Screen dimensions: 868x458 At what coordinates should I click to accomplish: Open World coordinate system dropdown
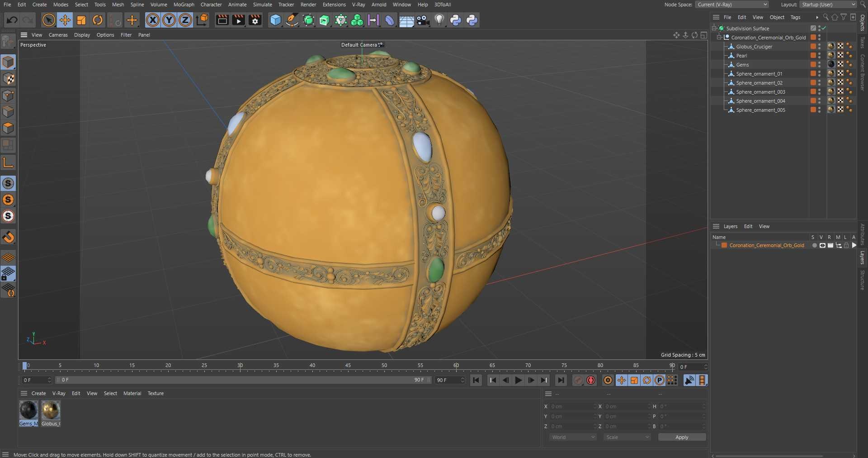pos(573,437)
